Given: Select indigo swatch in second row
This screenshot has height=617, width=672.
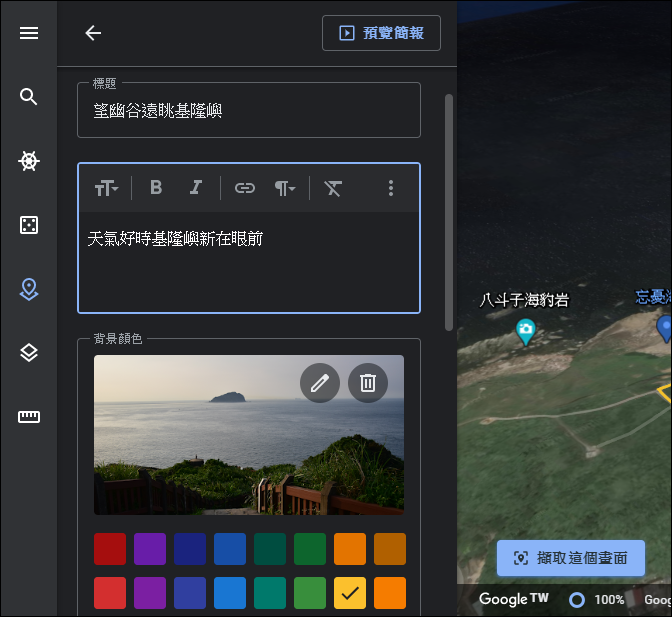Looking at the screenshot, I should pos(190,593).
